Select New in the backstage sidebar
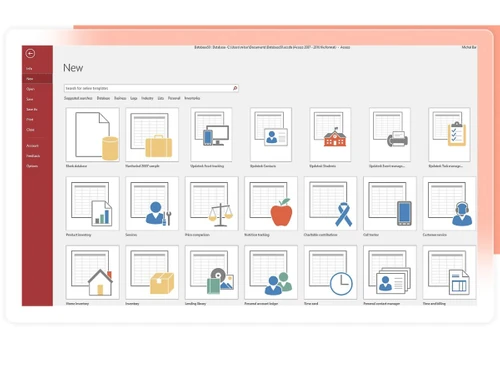Screen dimensions: 500x375 coord(37,79)
